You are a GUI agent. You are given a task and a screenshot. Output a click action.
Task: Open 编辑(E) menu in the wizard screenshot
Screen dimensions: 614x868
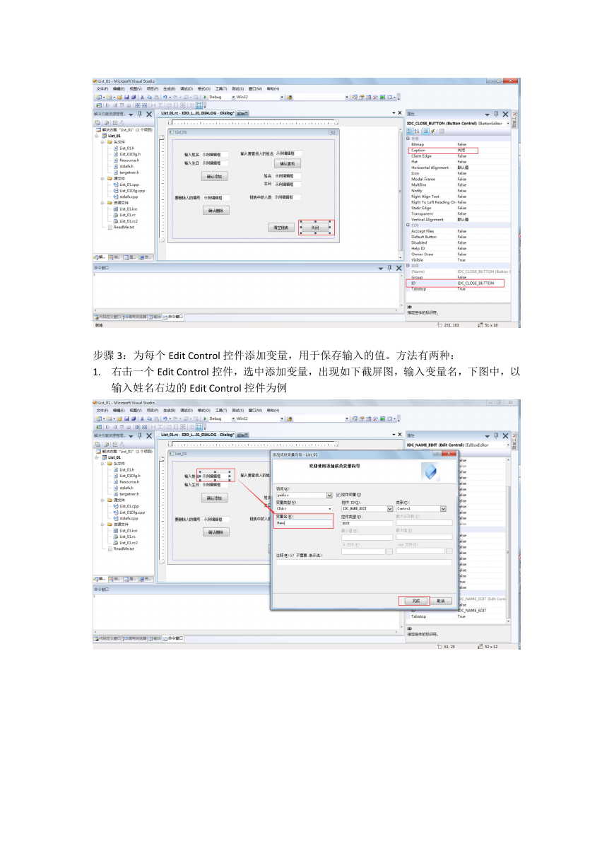click(x=118, y=410)
